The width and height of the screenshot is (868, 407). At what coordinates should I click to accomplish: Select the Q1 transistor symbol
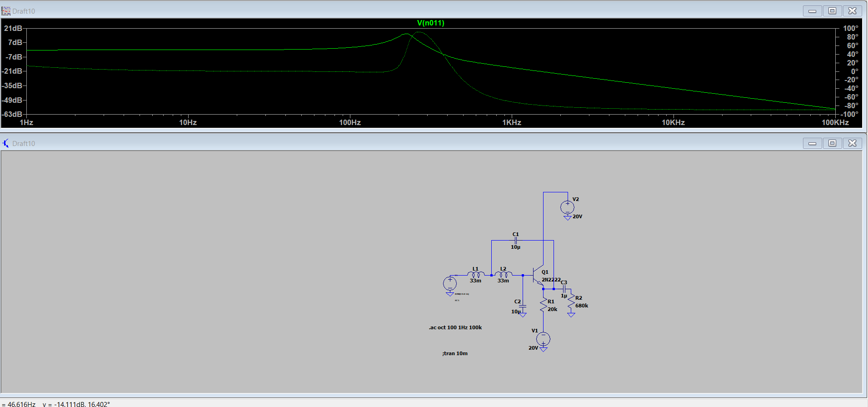pyautogui.click(x=538, y=275)
